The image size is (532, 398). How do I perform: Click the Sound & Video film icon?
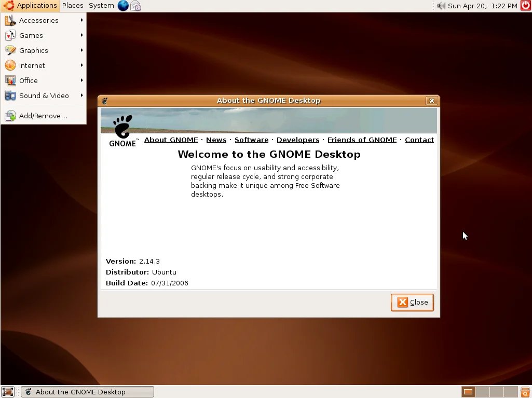(x=10, y=95)
